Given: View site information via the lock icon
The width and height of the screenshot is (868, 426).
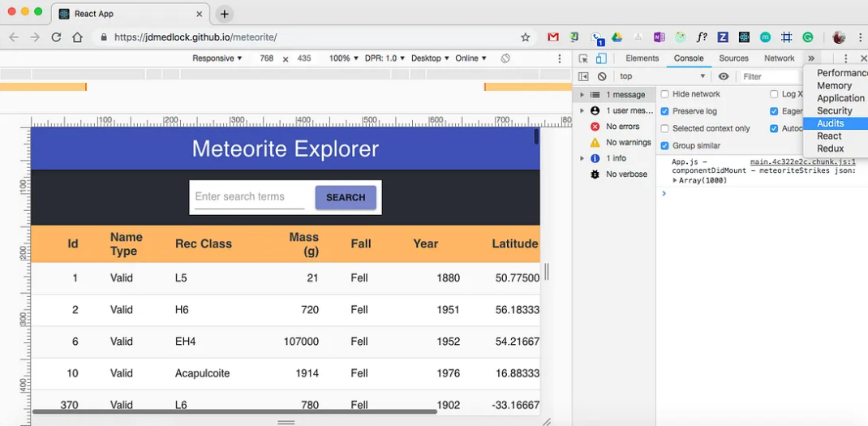Looking at the screenshot, I should tap(104, 37).
